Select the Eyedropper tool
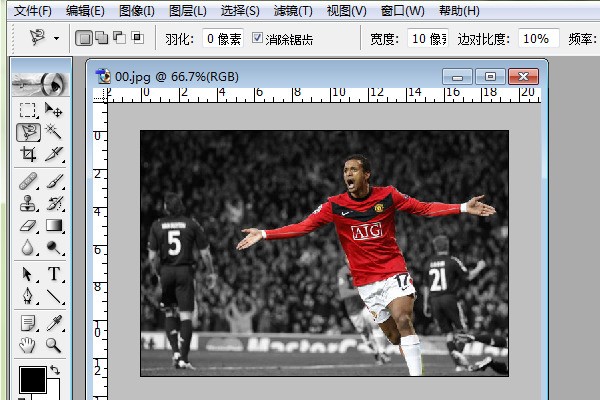Image resolution: width=600 pixels, height=400 pixels. [x=54, y=322]
